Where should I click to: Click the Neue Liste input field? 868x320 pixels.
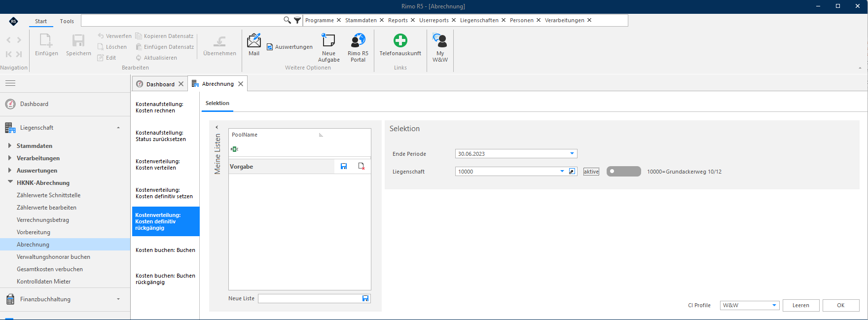310,298
